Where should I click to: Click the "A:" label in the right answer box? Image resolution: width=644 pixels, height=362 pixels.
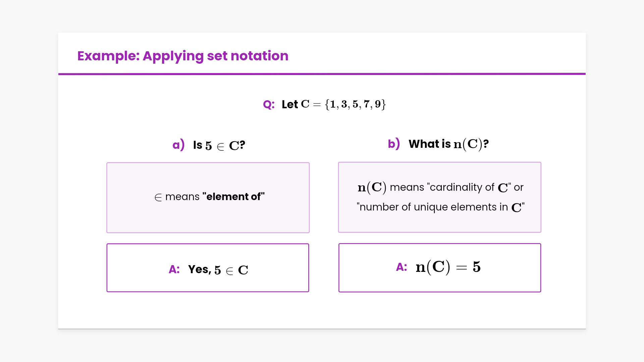(401, 267)
